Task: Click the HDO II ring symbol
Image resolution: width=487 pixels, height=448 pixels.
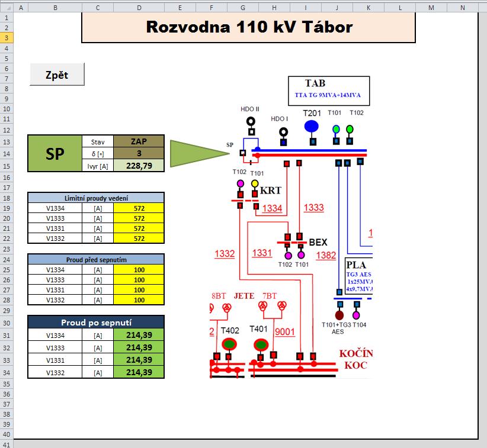Action: [251, 122]
